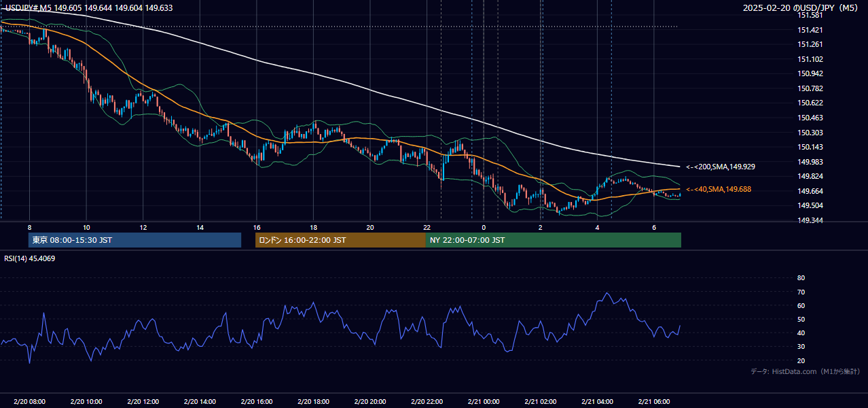
Task: Click hour label 18 on price chart axis
Action: [x=313, y=227]
